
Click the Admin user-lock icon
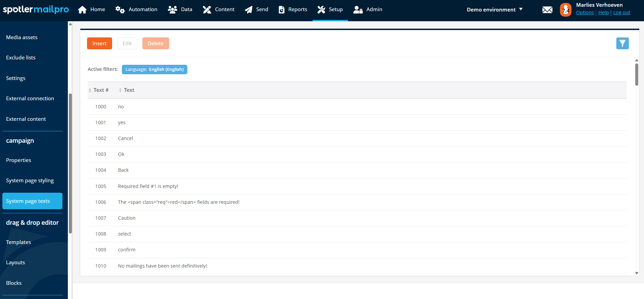(358, 10)
